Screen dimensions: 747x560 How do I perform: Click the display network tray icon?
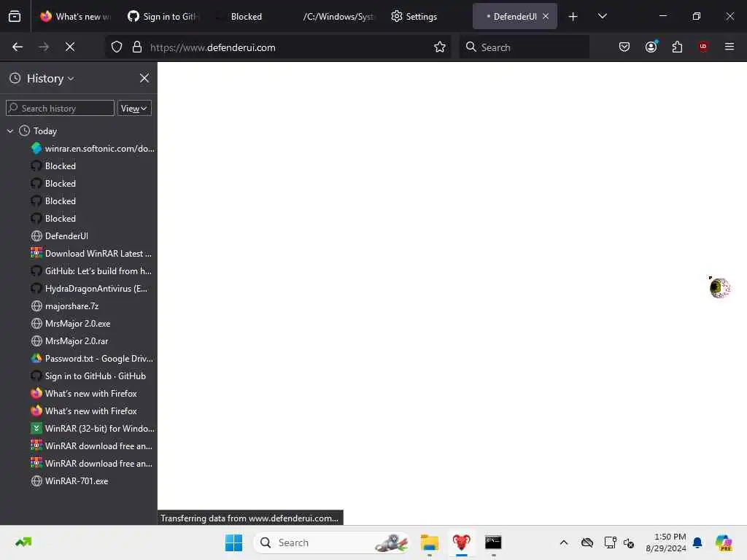click(x=611, y=542)
